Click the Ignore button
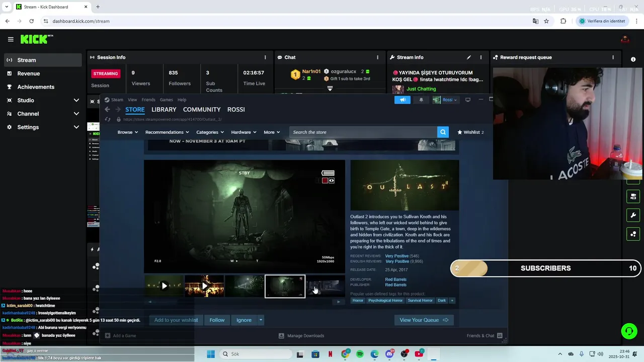 point(244,320)
